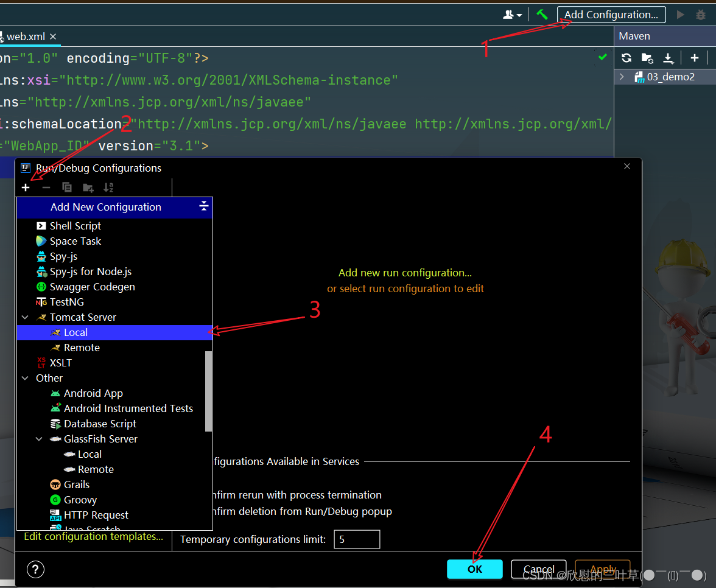The height and width of the screenshot is (588, 716).
Task: Click the green hammer Build icon
Action: pos(542,15)
